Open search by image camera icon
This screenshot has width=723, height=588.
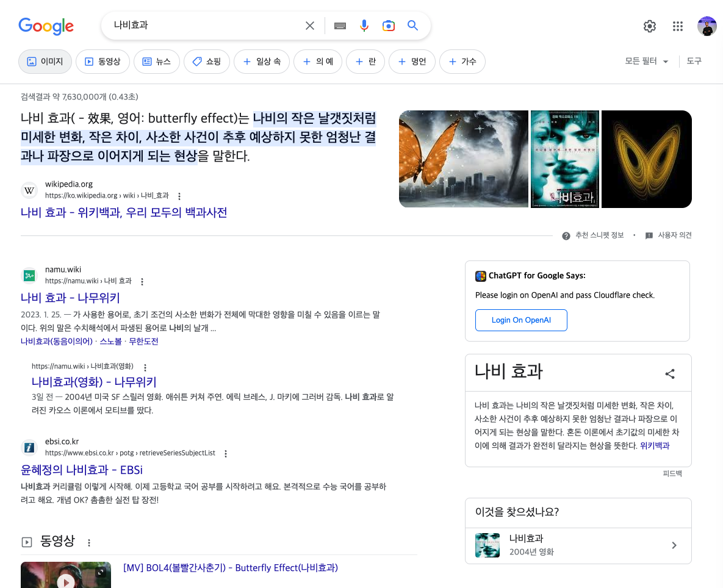tap(389, 26)
